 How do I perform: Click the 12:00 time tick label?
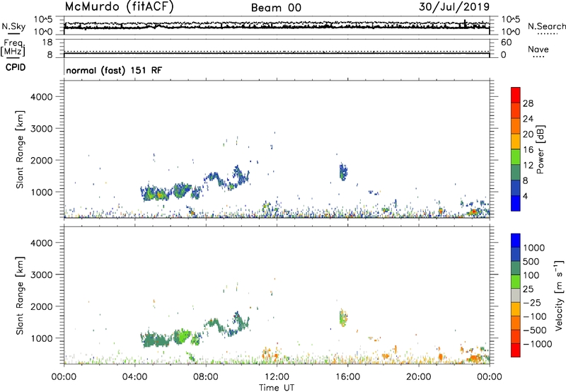click(277, 377)
